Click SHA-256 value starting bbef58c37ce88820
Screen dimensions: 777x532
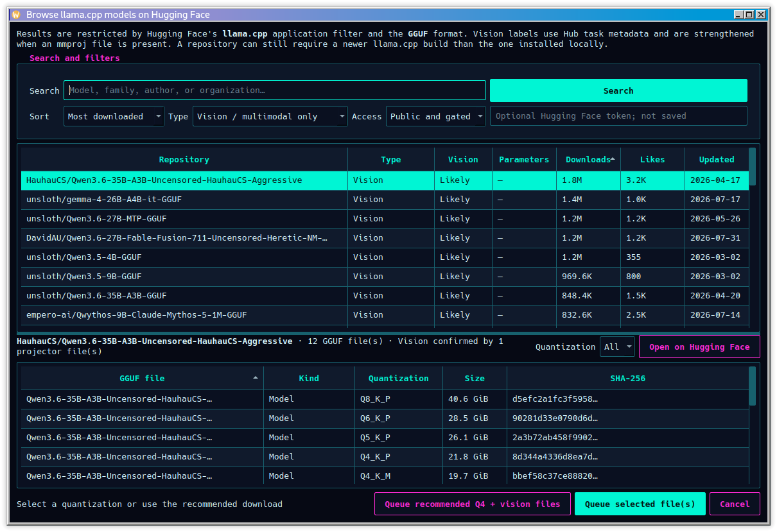[627, 476]
